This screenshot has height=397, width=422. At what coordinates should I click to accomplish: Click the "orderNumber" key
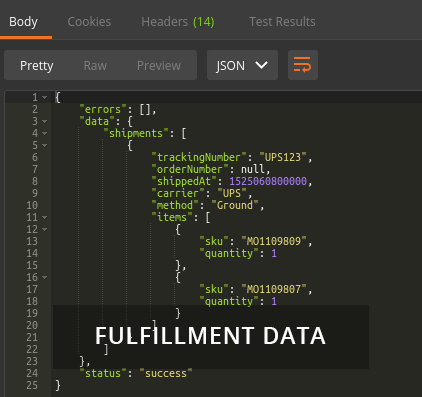(x=190, y=169)
